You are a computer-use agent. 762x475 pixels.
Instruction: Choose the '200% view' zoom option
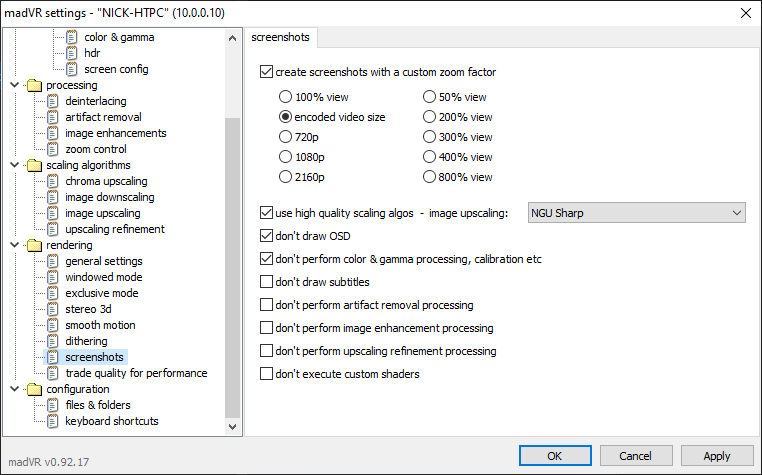coord(430,117)
